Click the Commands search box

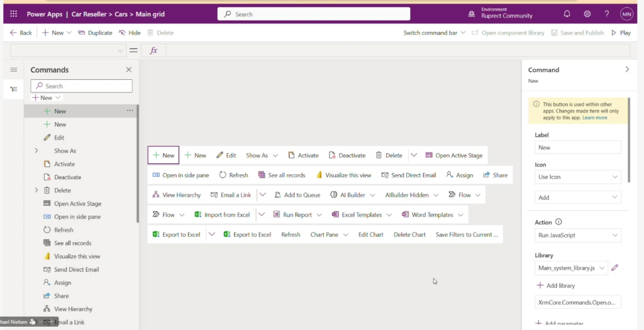pyautogui.click(x=82, y=86)
